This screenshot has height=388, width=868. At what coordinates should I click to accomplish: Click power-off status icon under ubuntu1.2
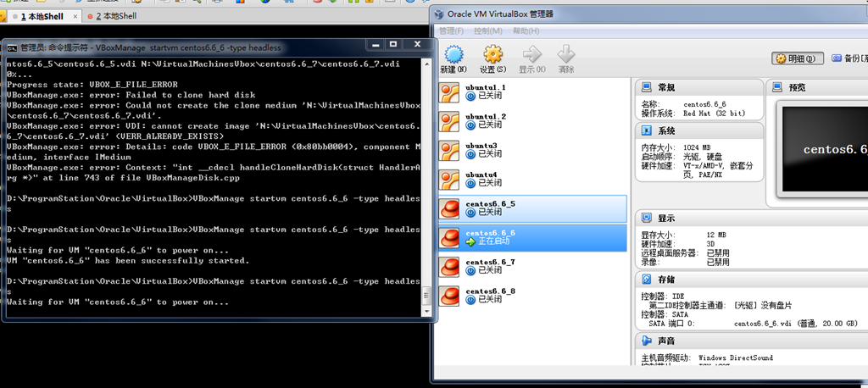(x=471, y=125)
